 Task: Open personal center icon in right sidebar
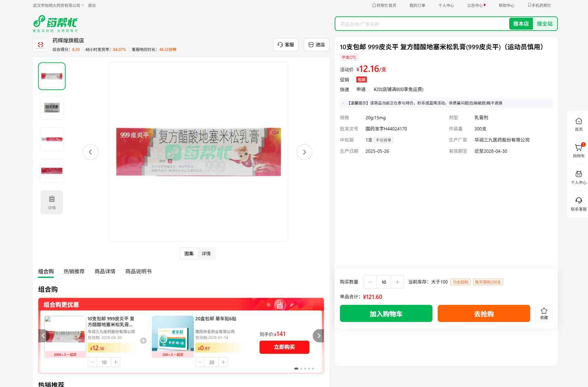tap(578, 174)
